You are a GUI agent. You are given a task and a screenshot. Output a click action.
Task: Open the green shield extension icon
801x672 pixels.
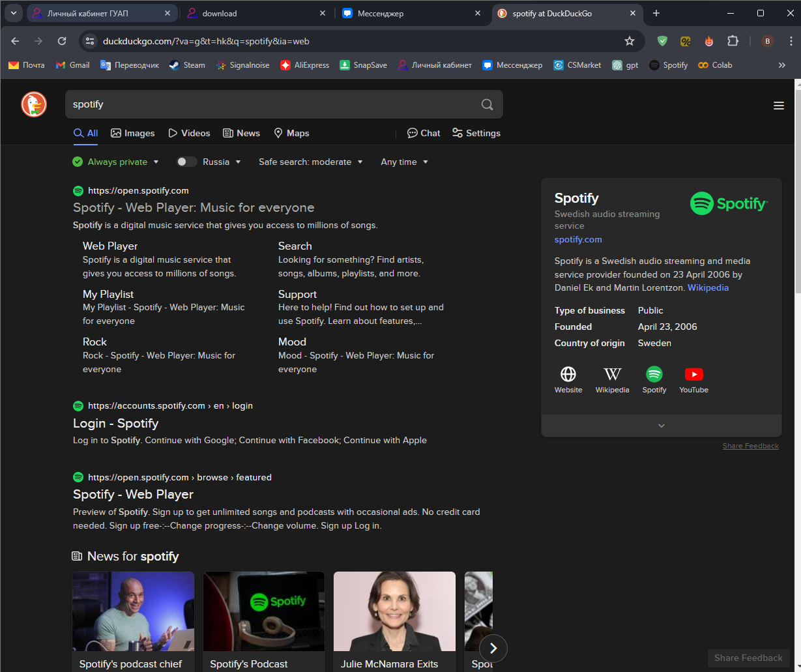[662, 41]
